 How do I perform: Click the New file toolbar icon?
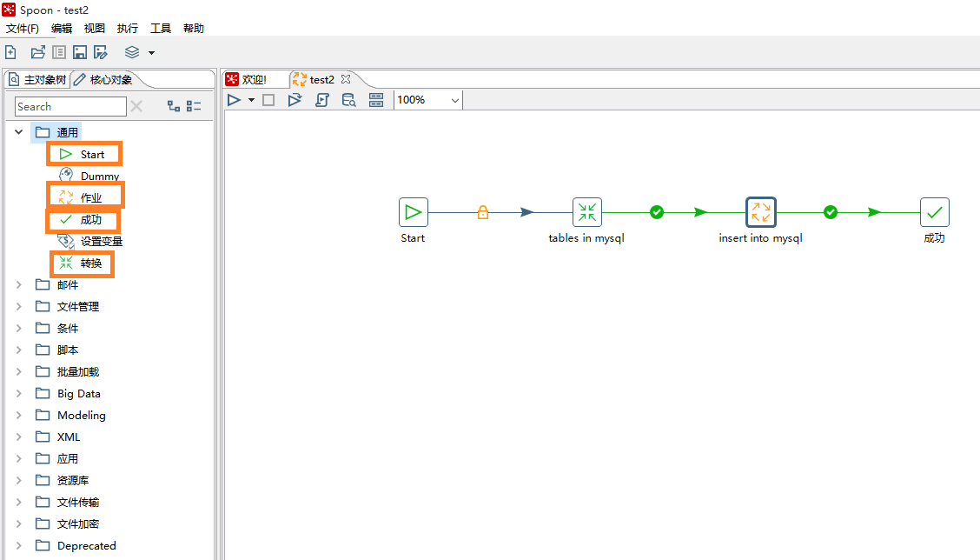[10, 52]
